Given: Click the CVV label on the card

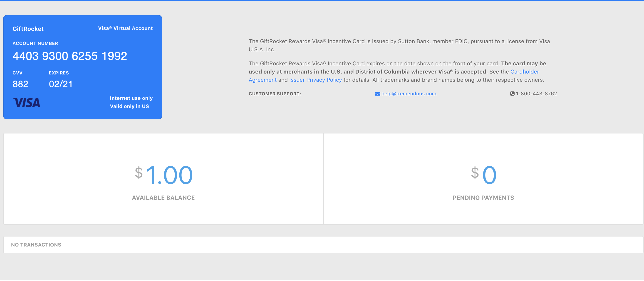Looking at the screenshot, I should click(17, 73).
